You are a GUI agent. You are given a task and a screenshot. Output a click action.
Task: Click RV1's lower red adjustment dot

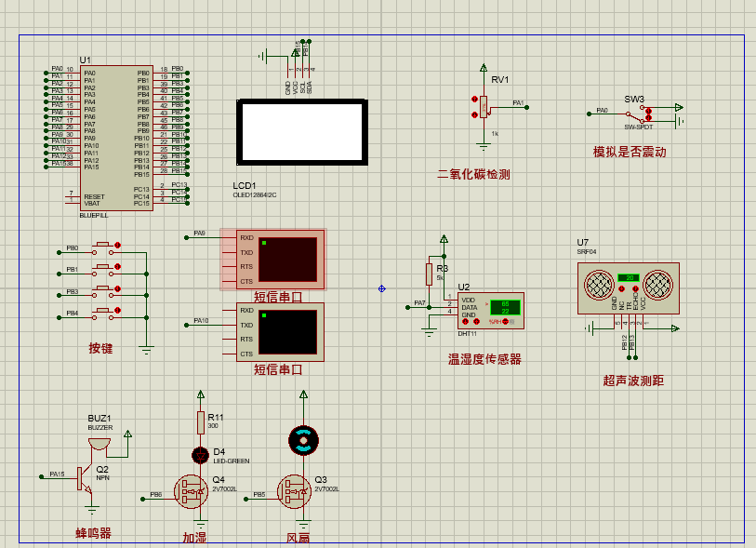point(474,114)
